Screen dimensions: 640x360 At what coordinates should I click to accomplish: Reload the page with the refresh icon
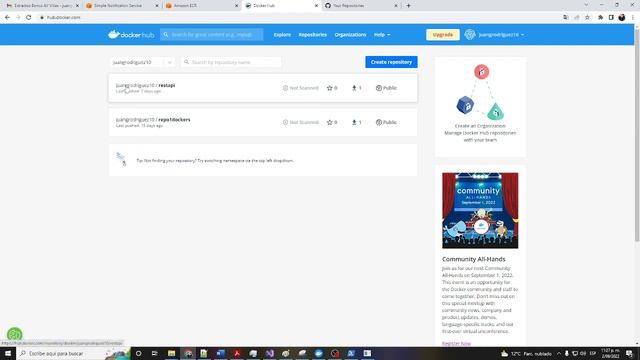tap(29, 17)
